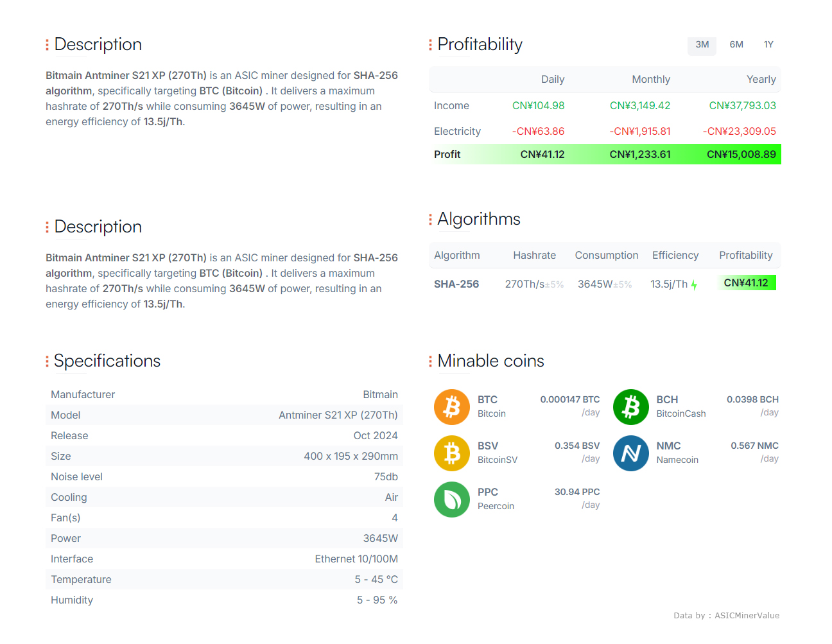
Task: Switch profitability range to 1Y
Action: tap(768, 45)
